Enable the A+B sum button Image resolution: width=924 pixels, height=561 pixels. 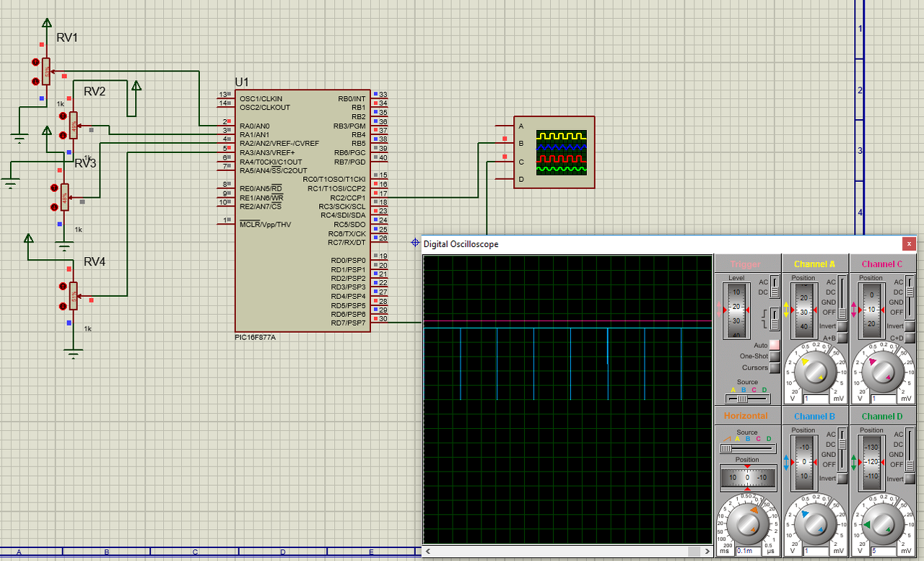tap(842, 337)
